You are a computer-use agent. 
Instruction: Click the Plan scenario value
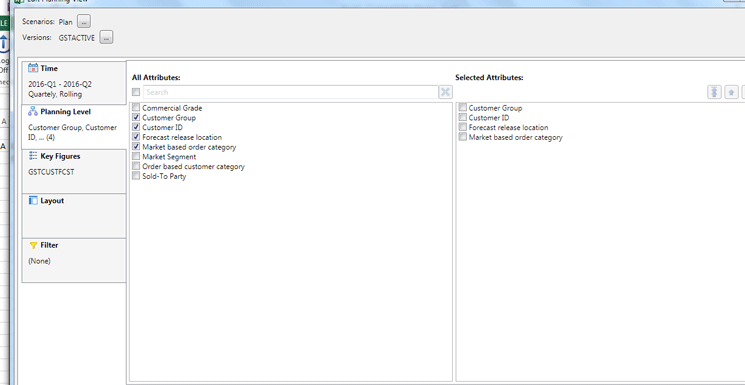pos(66,22)
